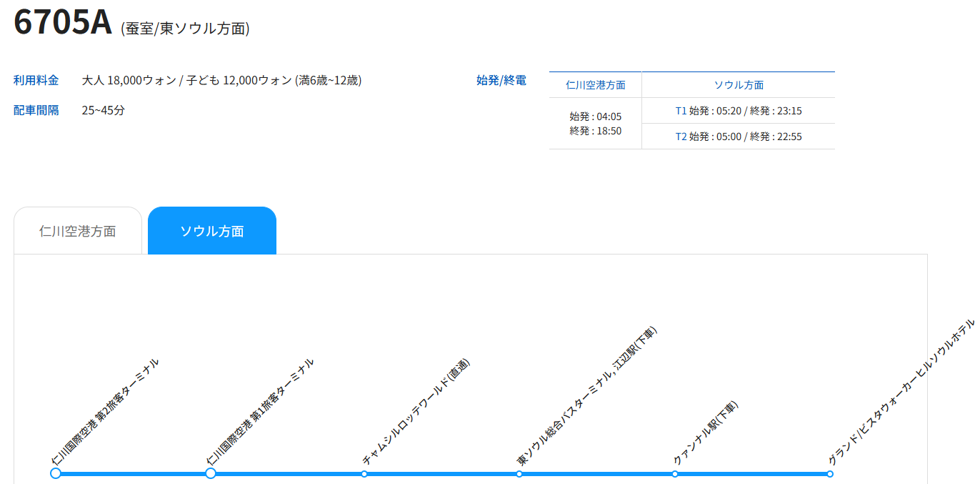Click the 利用料金 label
Viewport: 980px width, 484px height.
pyautogui.click(x=36, y=80)
